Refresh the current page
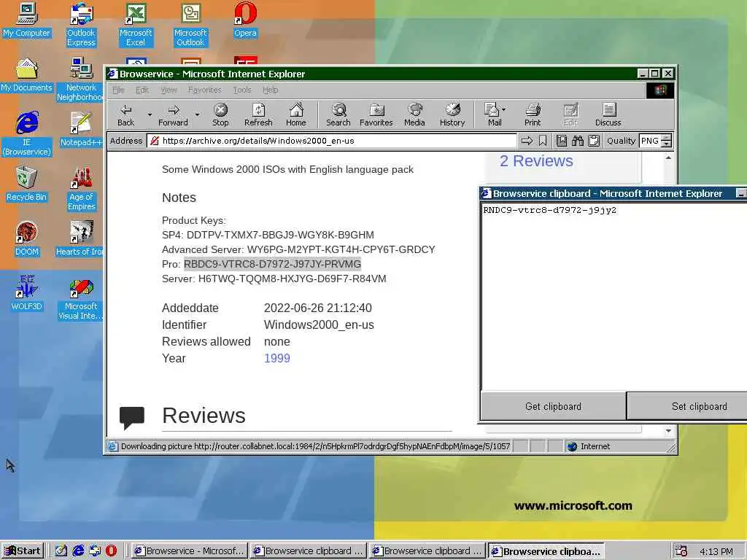The width and height of the screenshot is (747, 560). 258,115
